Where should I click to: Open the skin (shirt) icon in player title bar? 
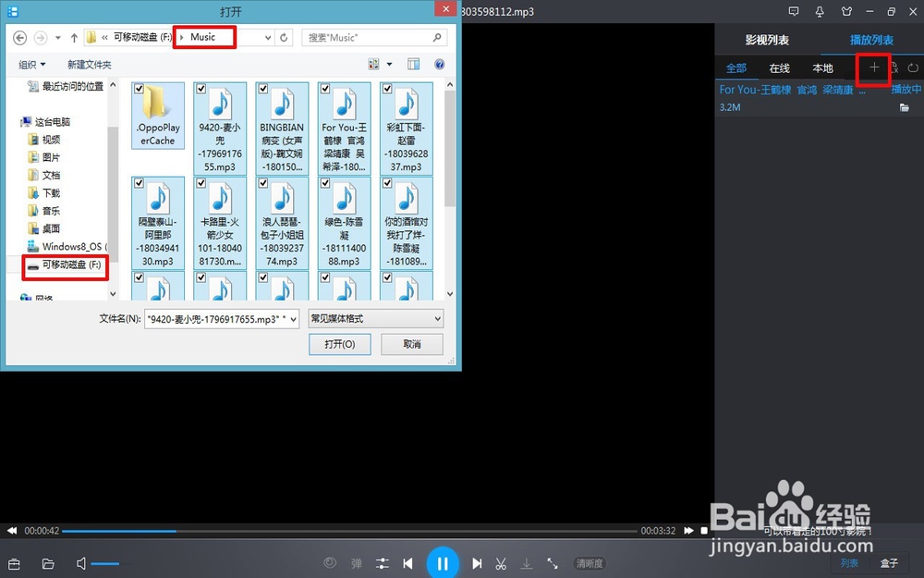846,11
